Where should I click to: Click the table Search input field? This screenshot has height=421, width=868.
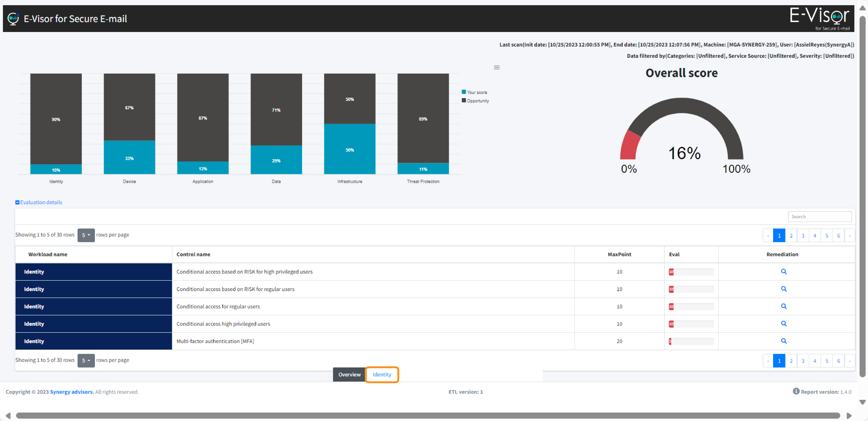[x=820, y=217]
